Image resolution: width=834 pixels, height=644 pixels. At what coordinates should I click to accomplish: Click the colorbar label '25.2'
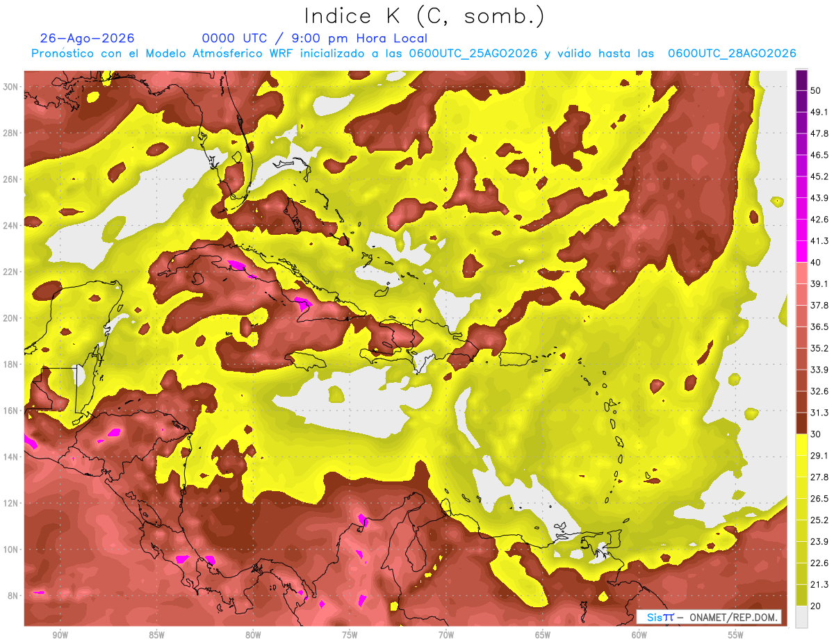click(x=819, y=520)
